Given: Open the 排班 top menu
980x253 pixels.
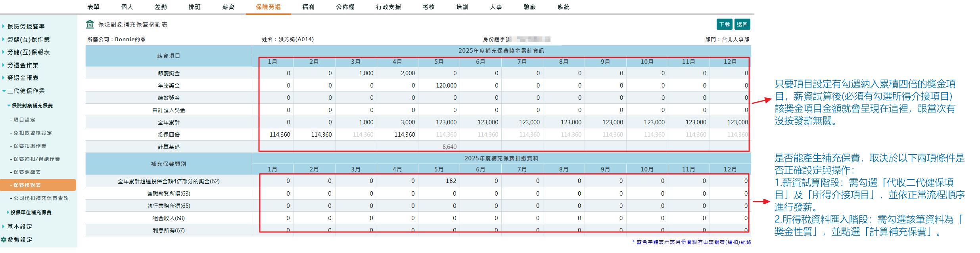Looking at the screenshot, I should point(195,7).
